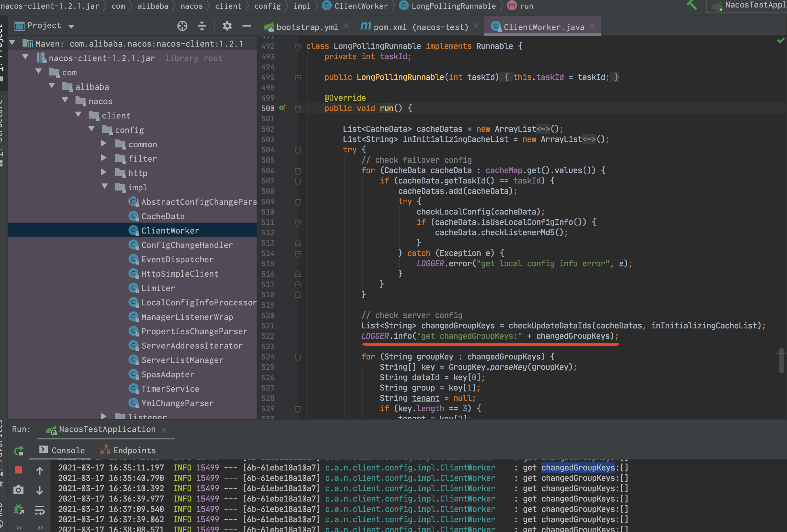
Task: Expand more run toolbar actions chevron
Action: pyautogui.click(x=19, y=527)
